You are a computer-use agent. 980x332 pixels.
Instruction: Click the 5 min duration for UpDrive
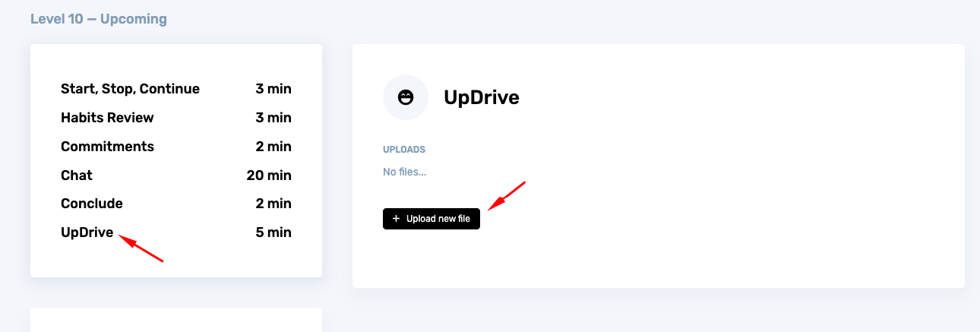[273, 232]
